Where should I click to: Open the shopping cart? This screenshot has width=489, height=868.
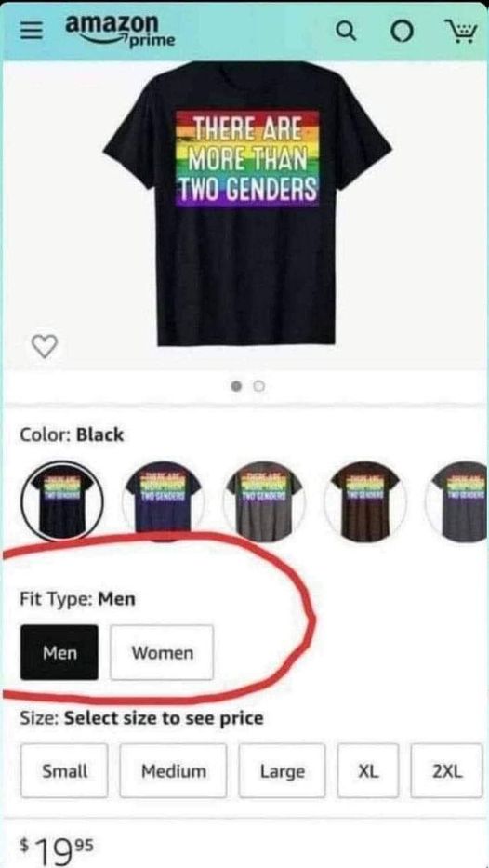461,33
